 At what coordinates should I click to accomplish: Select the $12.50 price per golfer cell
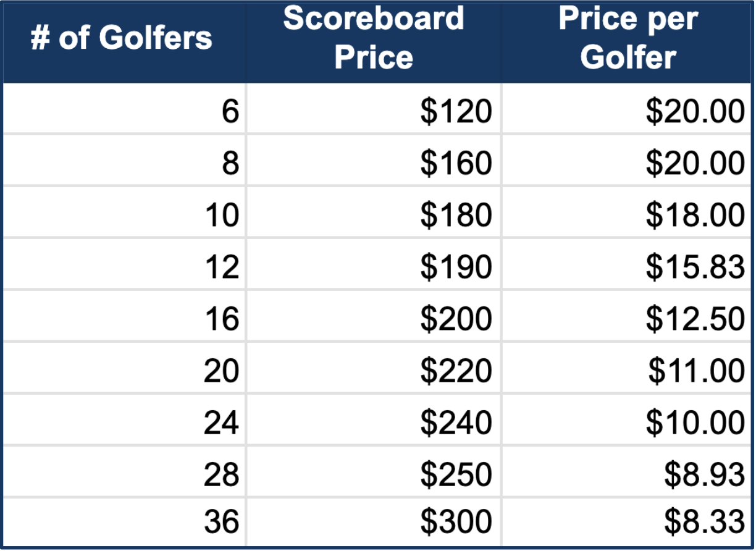[x=695, y=319]
